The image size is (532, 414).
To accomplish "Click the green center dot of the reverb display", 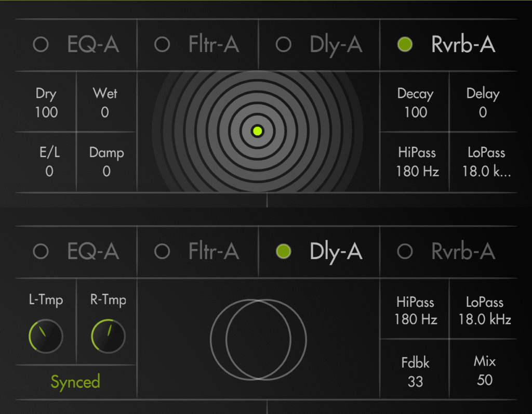I will click(258, 131).
